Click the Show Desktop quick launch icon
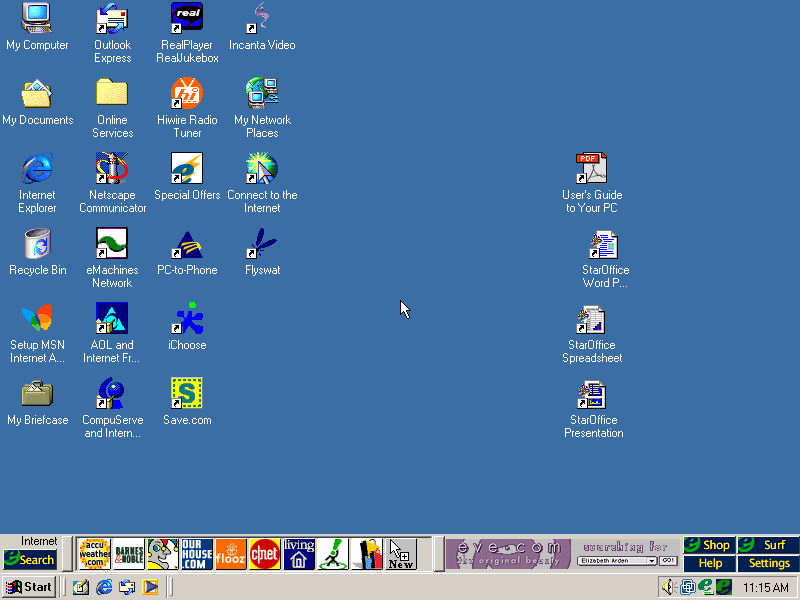800x600 pixels. [80, 587]
